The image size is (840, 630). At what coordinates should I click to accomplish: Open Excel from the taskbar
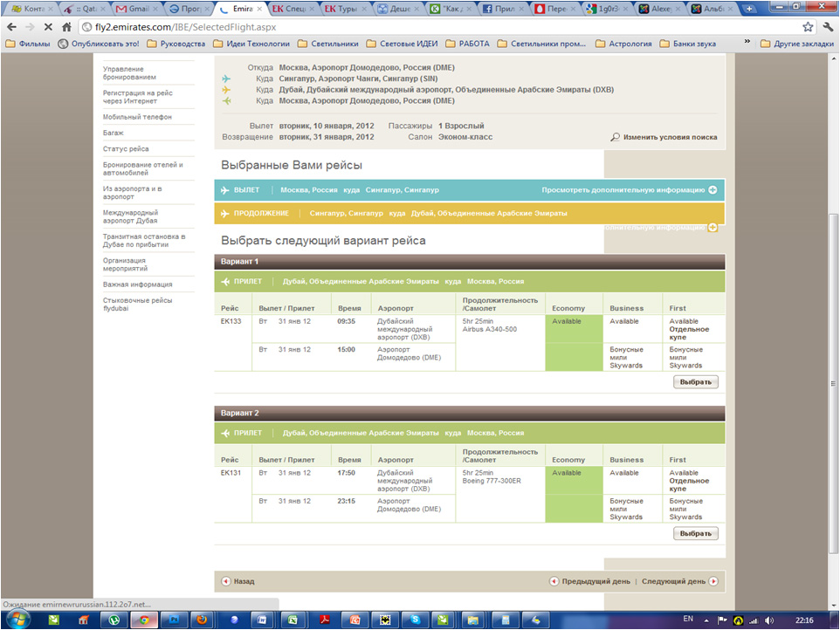(293, 620)
